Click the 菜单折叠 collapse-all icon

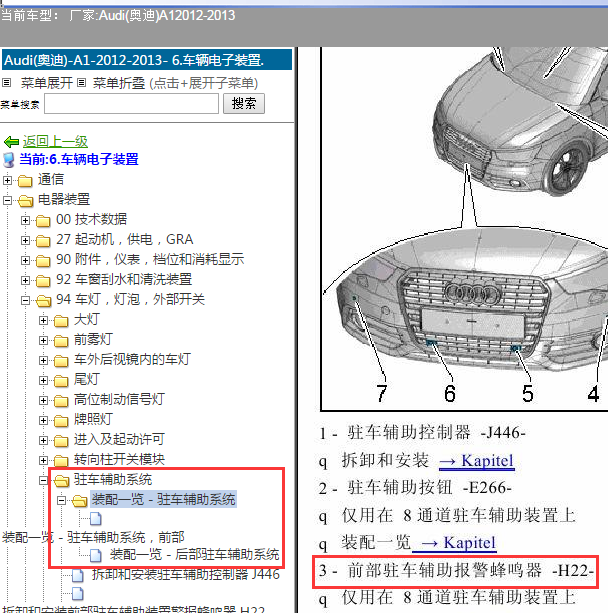pos(81,82)
